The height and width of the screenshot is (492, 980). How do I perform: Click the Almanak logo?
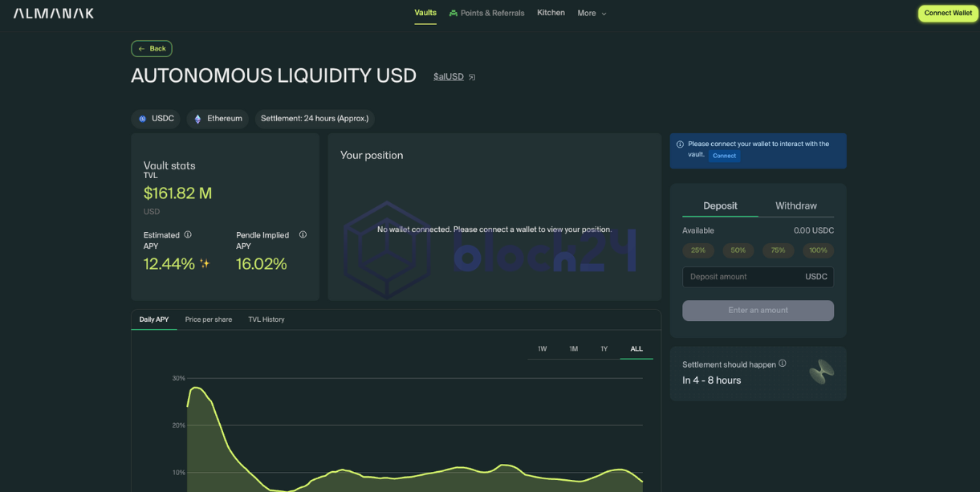[54, 14]
